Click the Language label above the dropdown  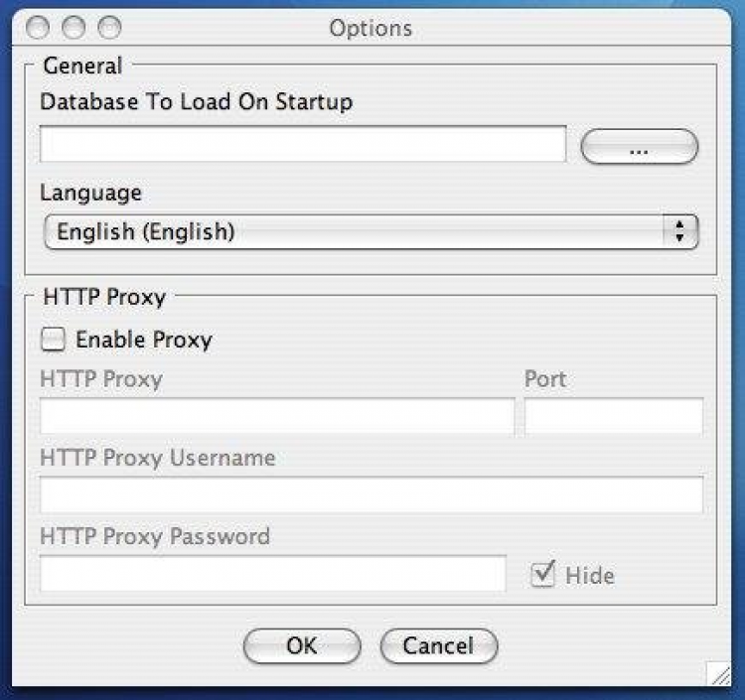click(90, 192)
